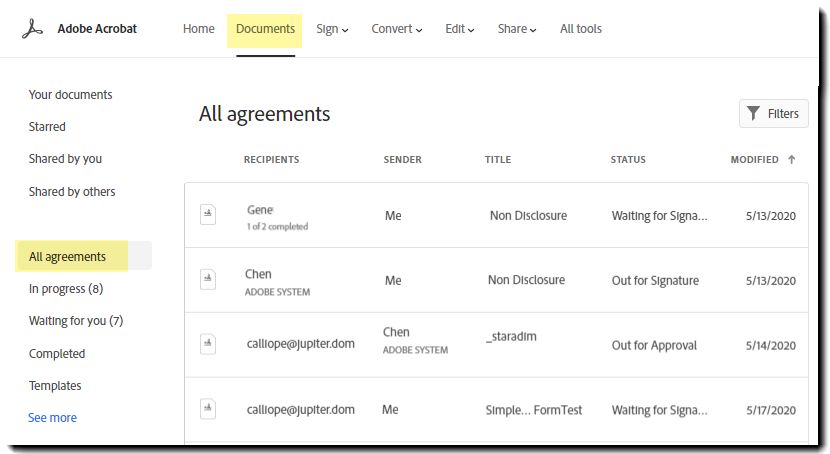This screenshot has height=454, width=830.
Task: Click calliope@jupiter.dom in Simple... FormTest row
Action: pos(301,410)
